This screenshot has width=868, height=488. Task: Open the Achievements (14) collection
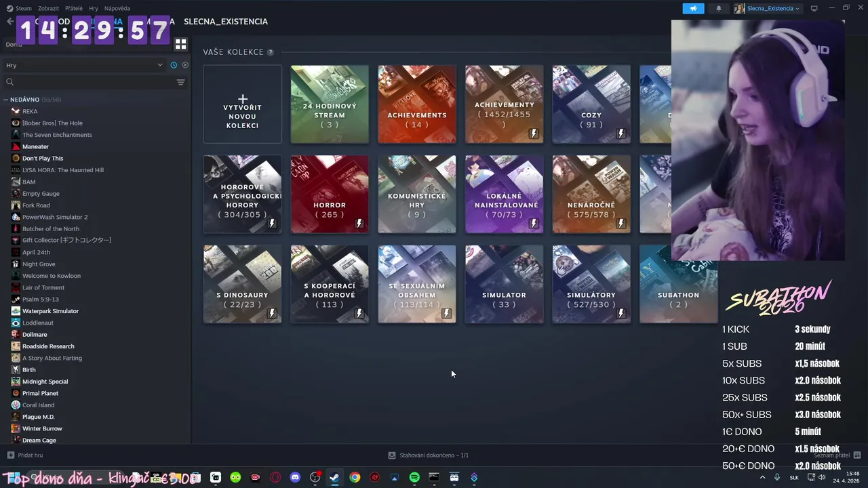pyautogui.click(x=417, y=104)
